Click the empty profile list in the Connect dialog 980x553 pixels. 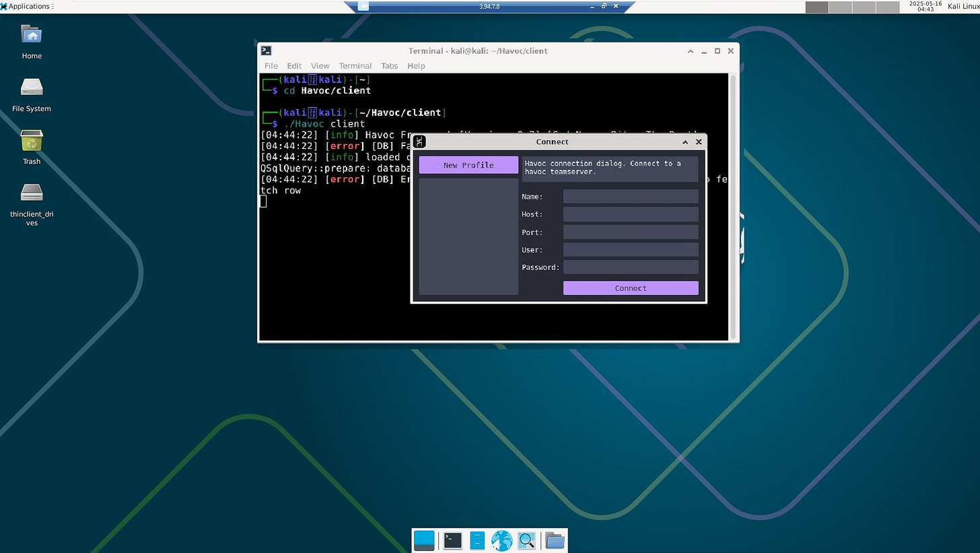[468, 236]
